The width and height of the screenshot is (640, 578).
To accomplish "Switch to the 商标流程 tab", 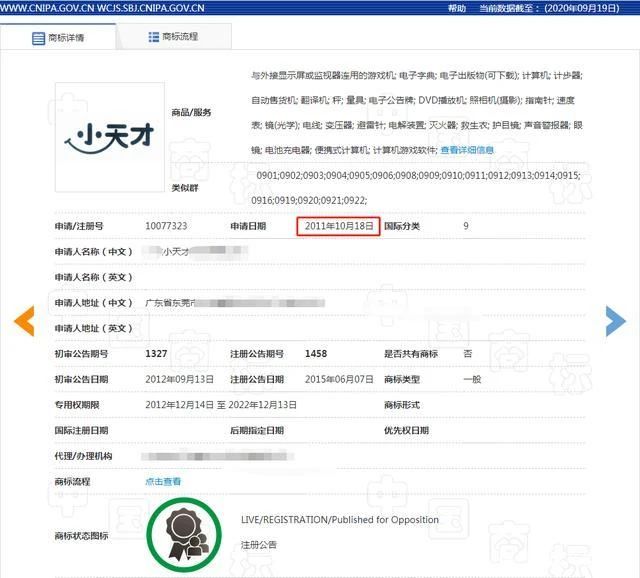I will [x=180, y=37].
